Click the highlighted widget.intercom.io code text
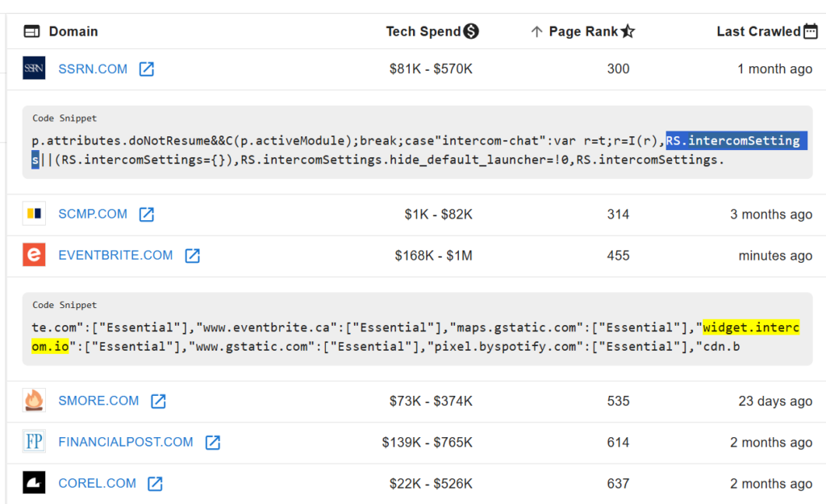The height and width of the screenshot is (504, 826). pos(750,327)
